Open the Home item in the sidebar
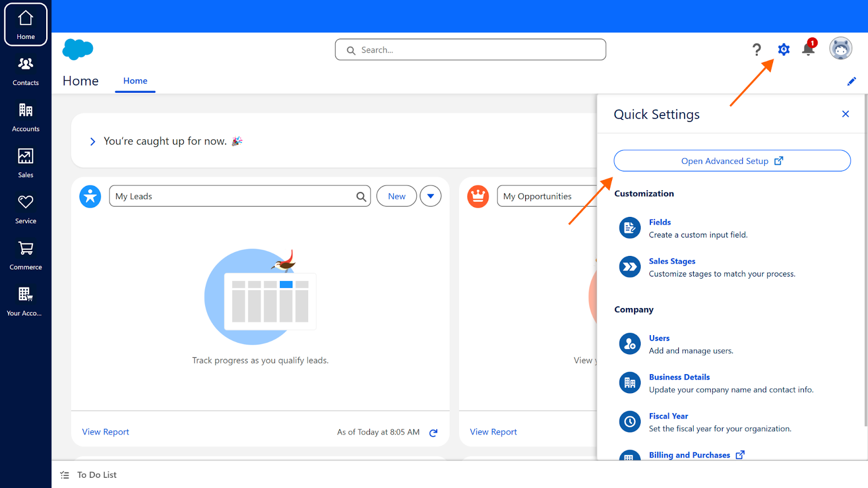Viewport: 868px width, 488px height. point(25,24)
